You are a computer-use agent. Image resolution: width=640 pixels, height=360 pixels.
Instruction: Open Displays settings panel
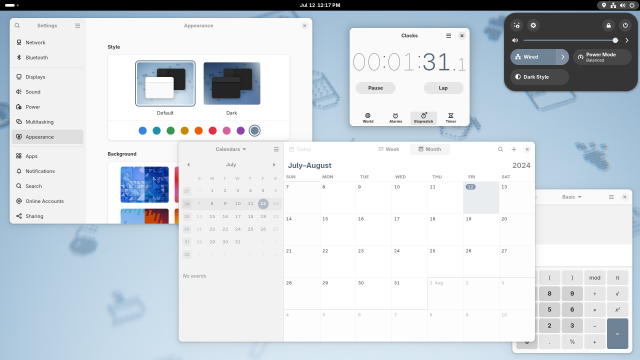[47, 77]
